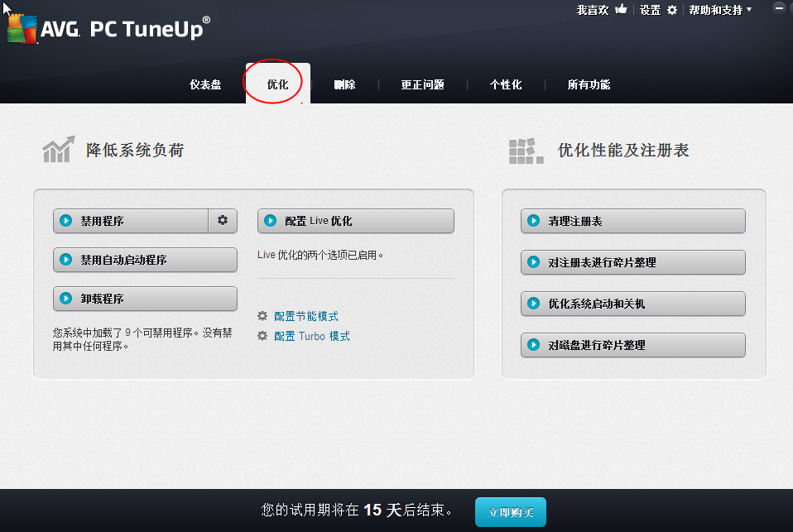Click play icon on 清理注册表
Screen dimensions: 793x532
point(534,220)
